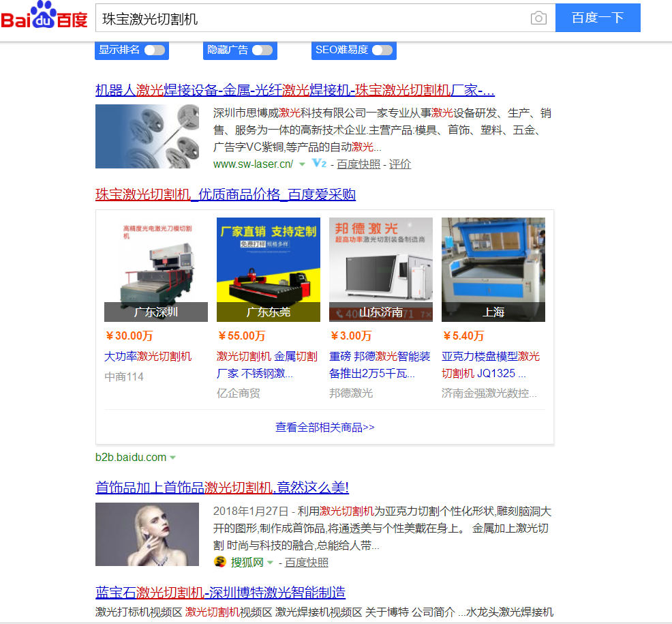Open 首饰品加上首饰品激光切割机 article link
This screenshot has width=672, height=624.
tap(222, 488)
